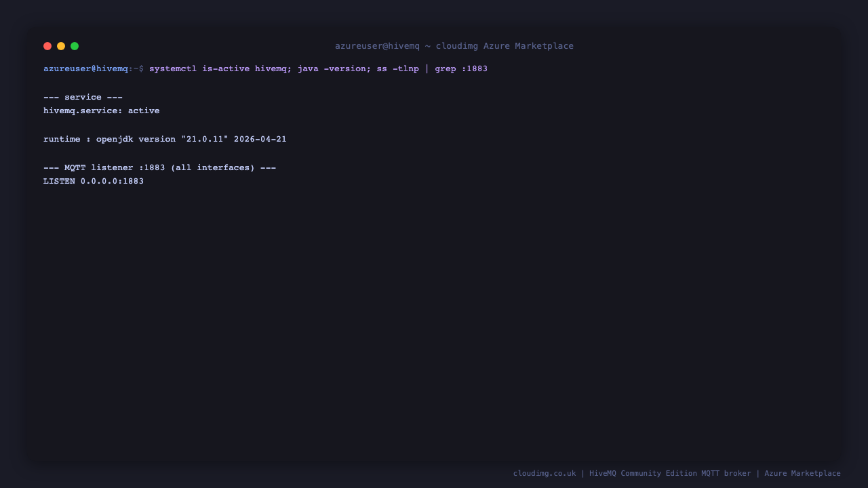Click the green maximize window dot
The height and width of the screenshot is (488, 868).
point(75,46)
